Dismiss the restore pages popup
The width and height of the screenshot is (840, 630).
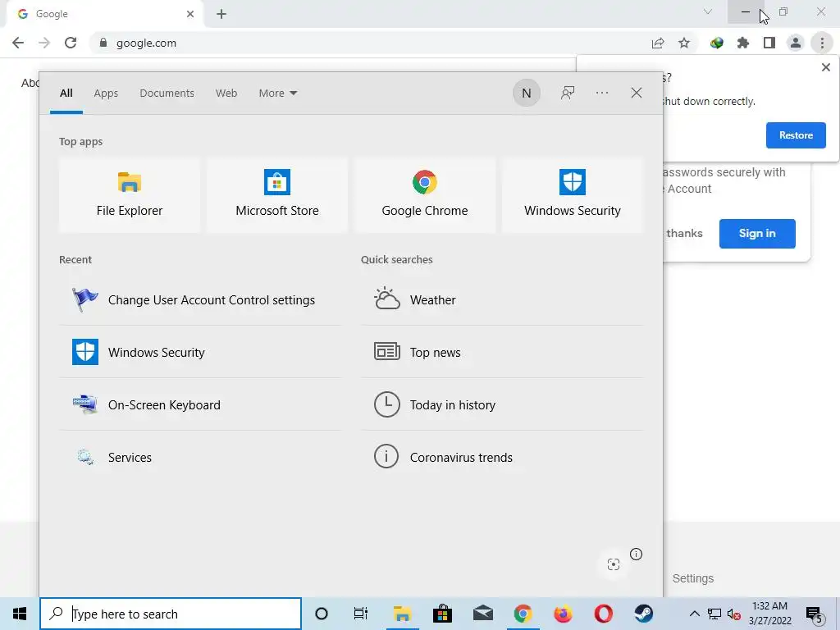click(x=825, y=67)
